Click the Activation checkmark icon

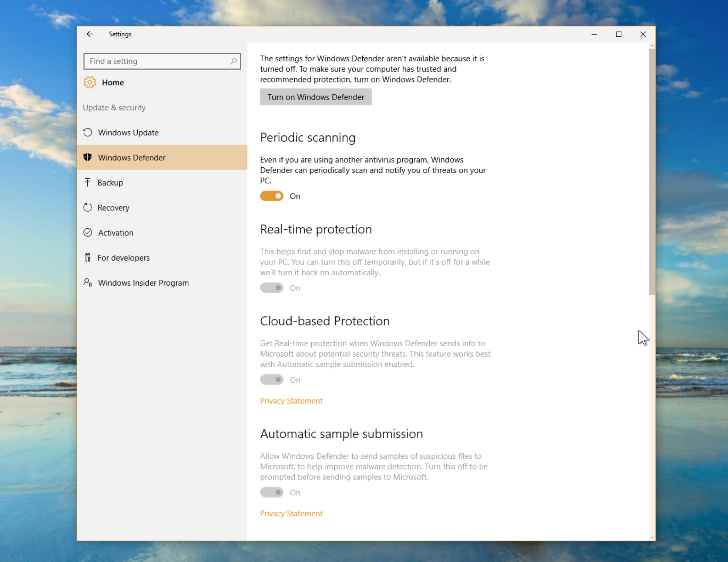click(x=88, y=232)
